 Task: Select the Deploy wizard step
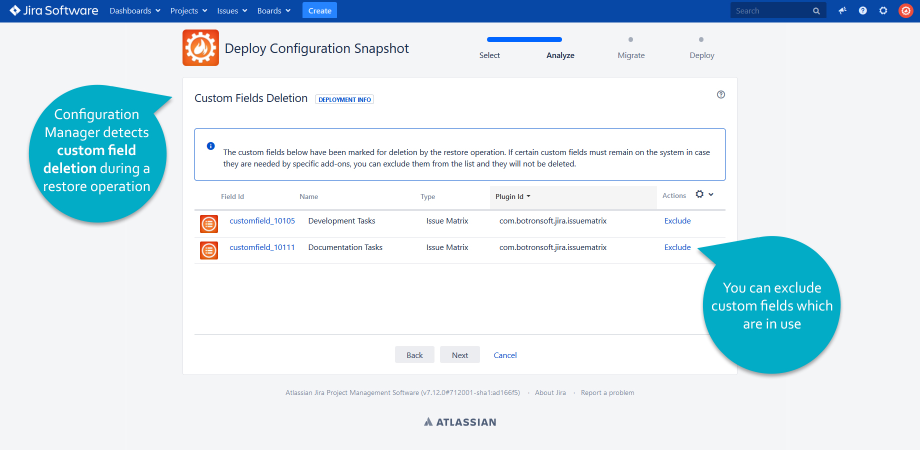coord(702,55)
